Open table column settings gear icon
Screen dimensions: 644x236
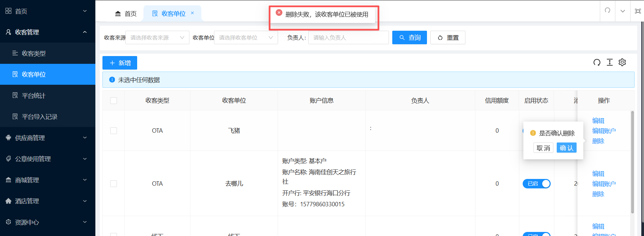(x=622, y=62)
